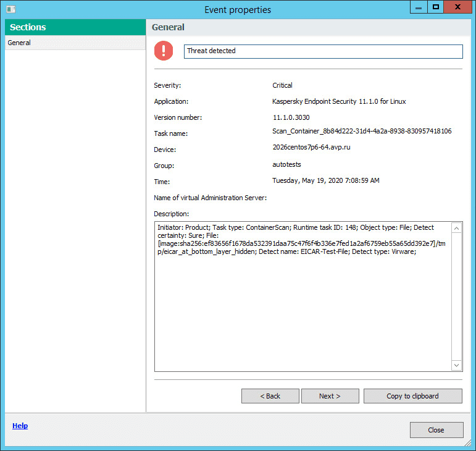Go to the next event with Next
Image resolution: width=476 pixels, height=451 pixels.
330,396
